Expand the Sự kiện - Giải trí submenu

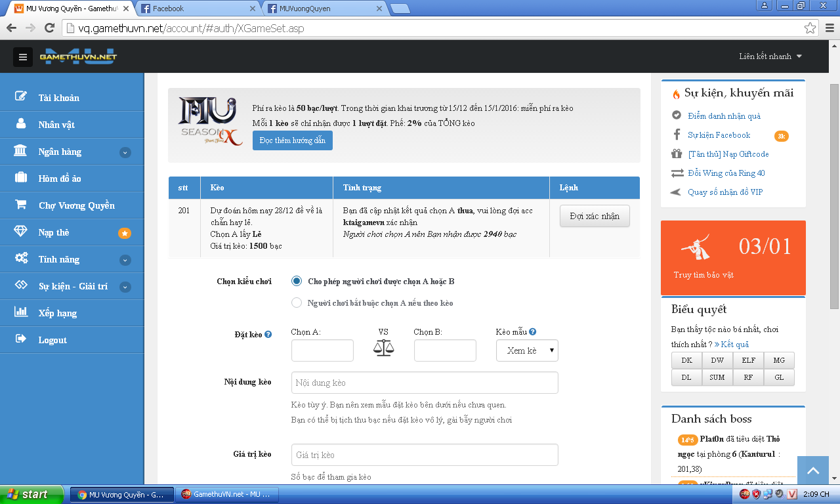(x=125, y=287)
